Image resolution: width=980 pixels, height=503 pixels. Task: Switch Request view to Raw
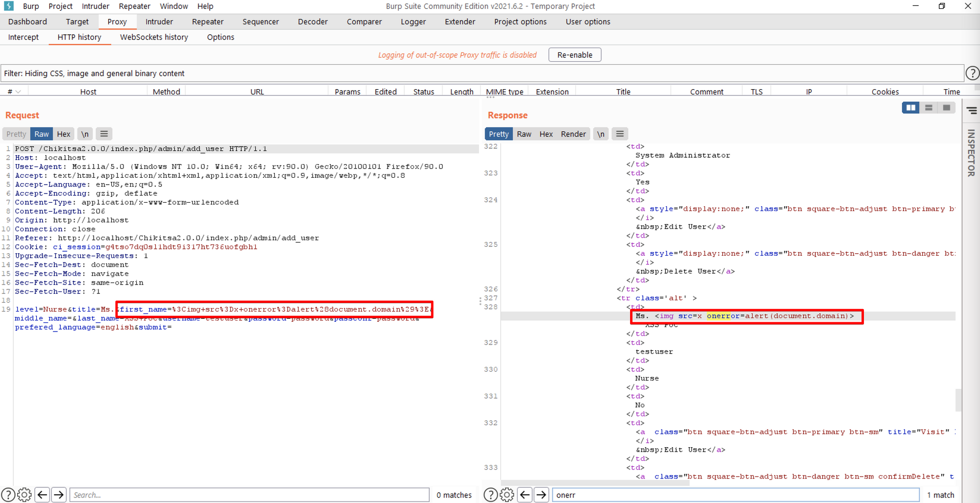click(42, 134)
